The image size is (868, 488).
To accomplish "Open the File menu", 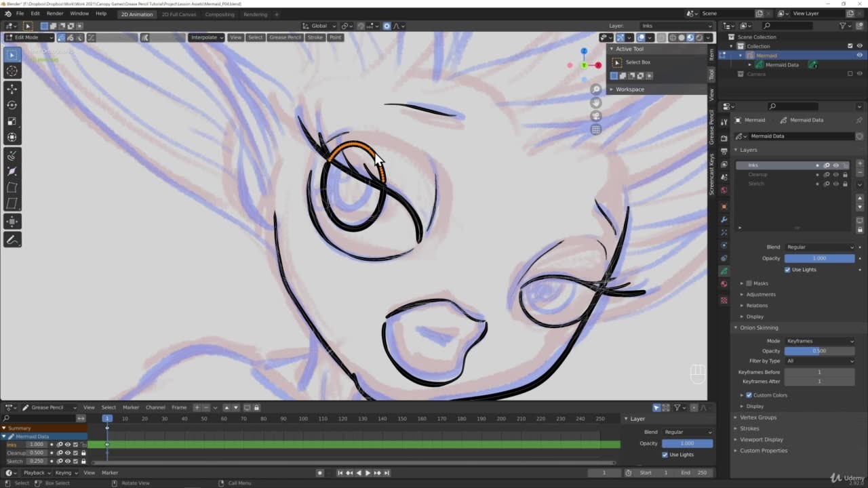I will click(20, 14).
